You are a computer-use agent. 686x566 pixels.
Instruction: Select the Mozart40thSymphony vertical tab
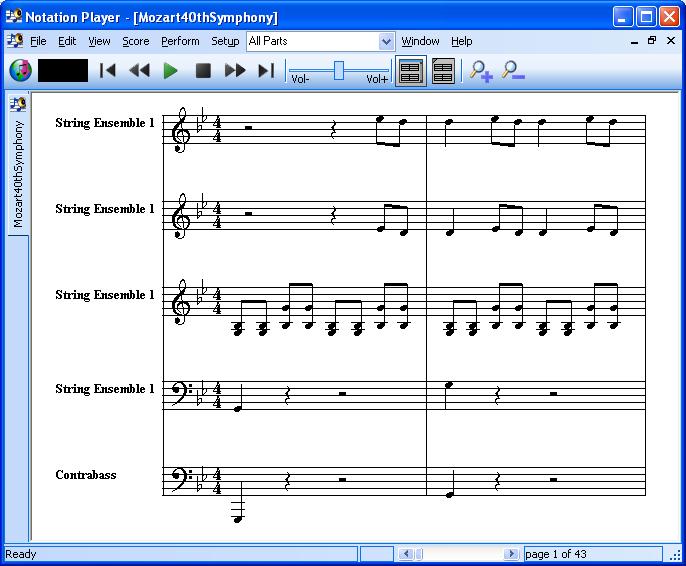(18, 174)
